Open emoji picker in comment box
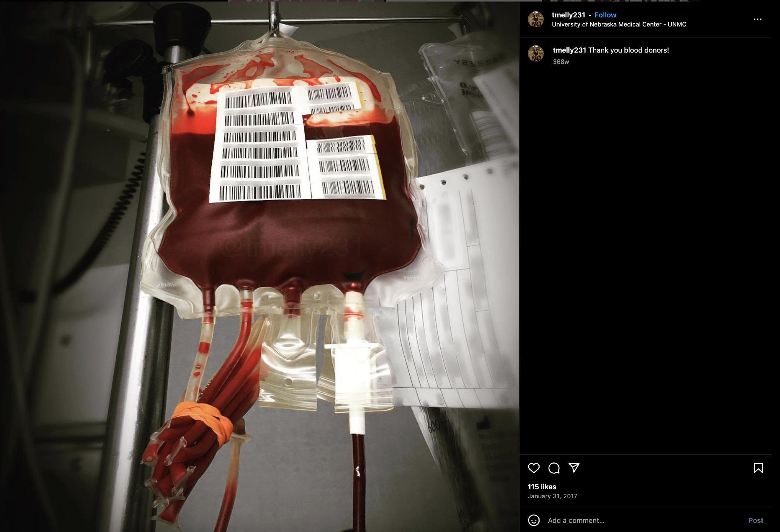780x532 pixels. [534, 520]
